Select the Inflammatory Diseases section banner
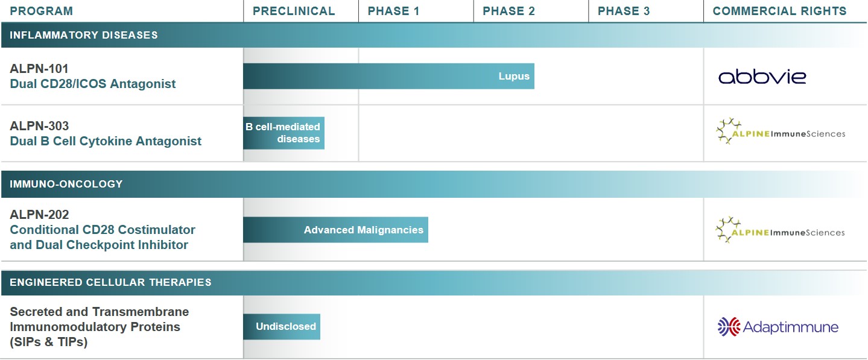This screenshot has height=360, width=868. click(84, 35)
